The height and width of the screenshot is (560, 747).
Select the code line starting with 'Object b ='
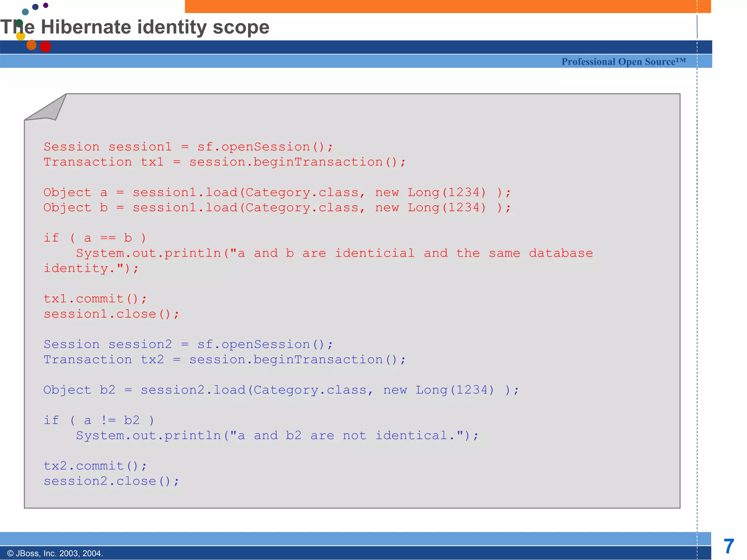point(277,208)
